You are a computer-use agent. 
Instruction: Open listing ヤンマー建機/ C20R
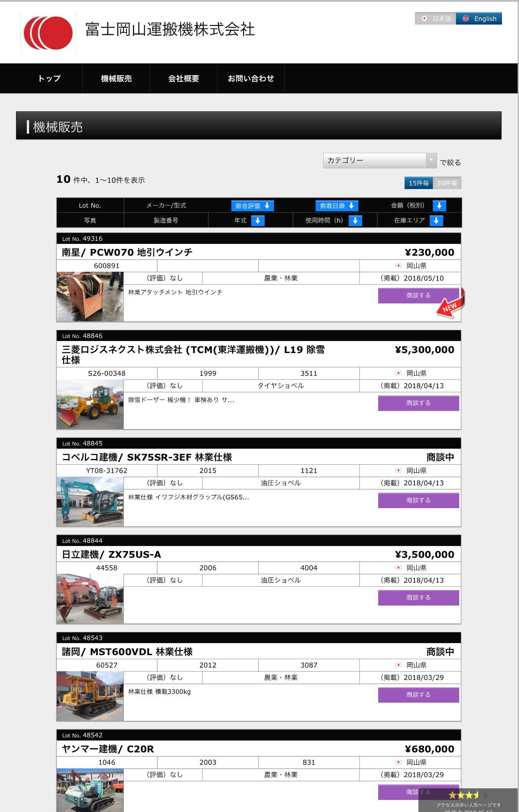tap(108, 749)
